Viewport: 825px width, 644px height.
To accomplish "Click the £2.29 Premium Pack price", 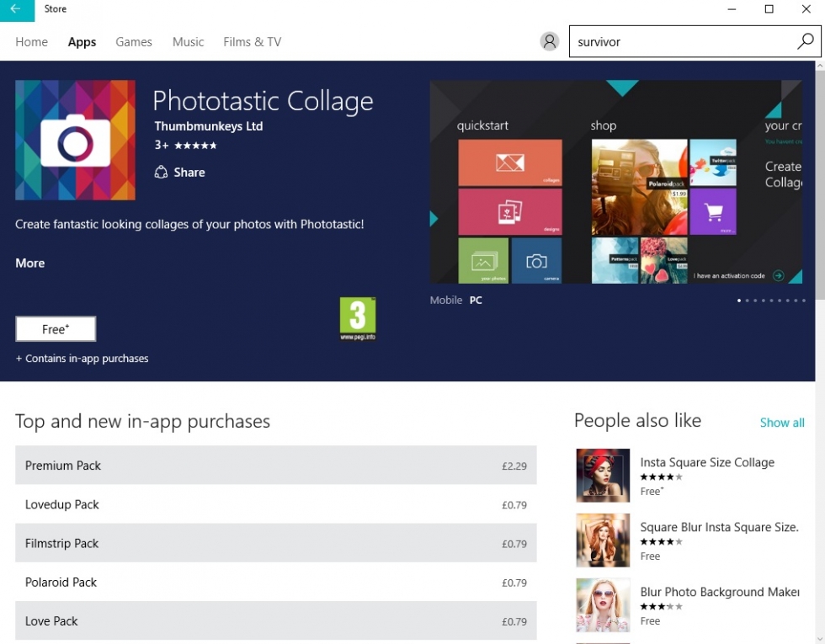I will 514,466.
